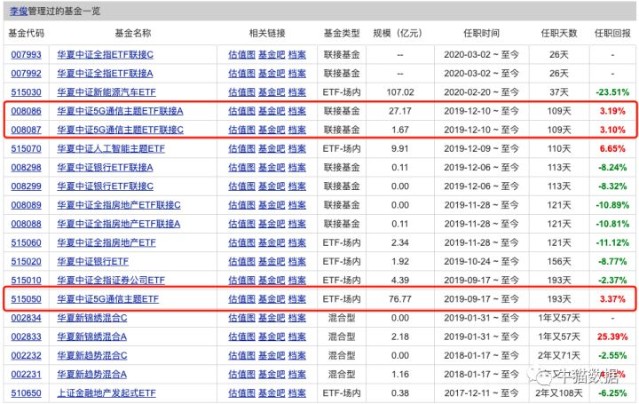Open fund code 008298 link
639x404 pixels.
coord(26,168)
